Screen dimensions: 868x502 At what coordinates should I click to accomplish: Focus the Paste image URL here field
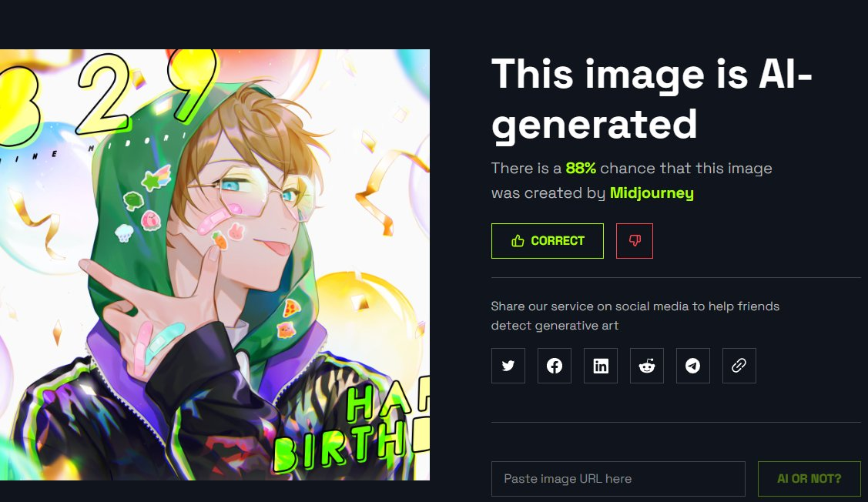tap(618, 479)
